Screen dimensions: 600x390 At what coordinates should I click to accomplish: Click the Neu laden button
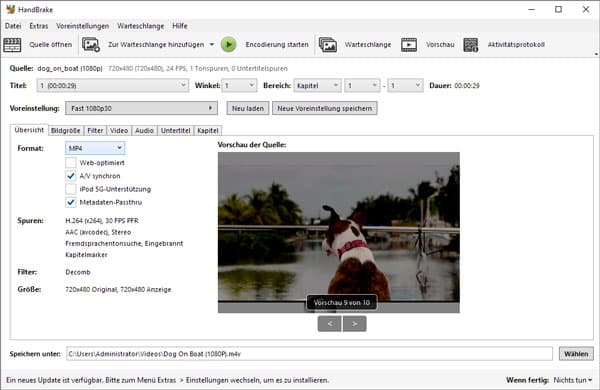[x=248, y=108]
